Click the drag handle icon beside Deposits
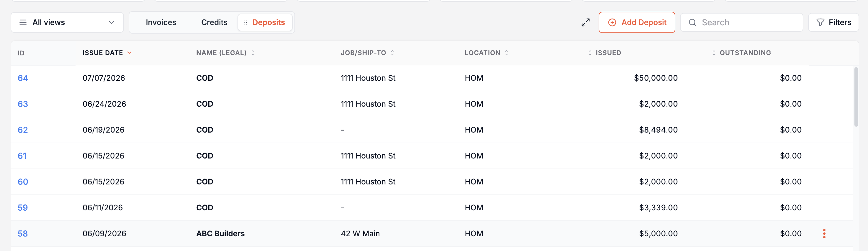Screen dimensions: 868x251 [x=245, y=23]
